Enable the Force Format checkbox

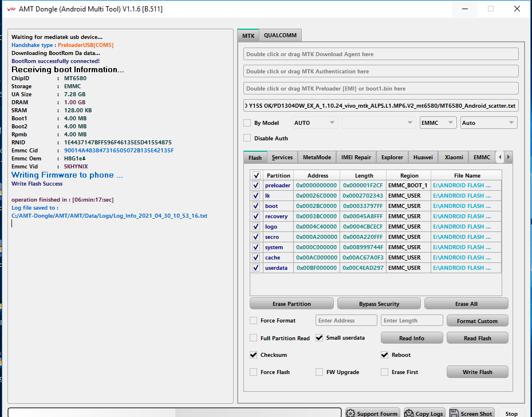[x=254, y=321]
